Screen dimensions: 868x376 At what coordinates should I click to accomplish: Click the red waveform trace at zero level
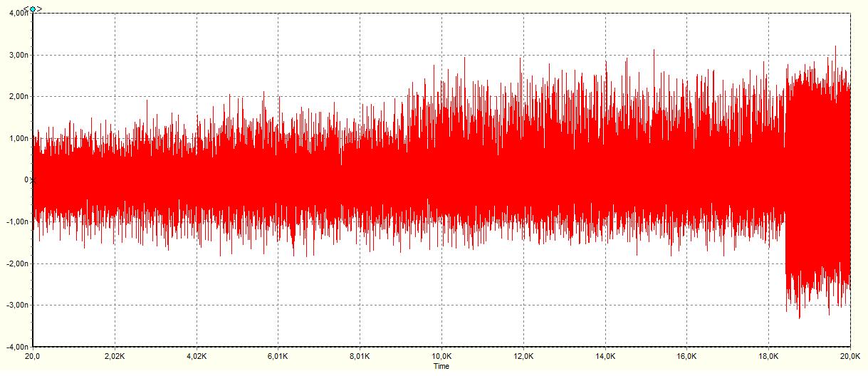(x=441, y=180)
